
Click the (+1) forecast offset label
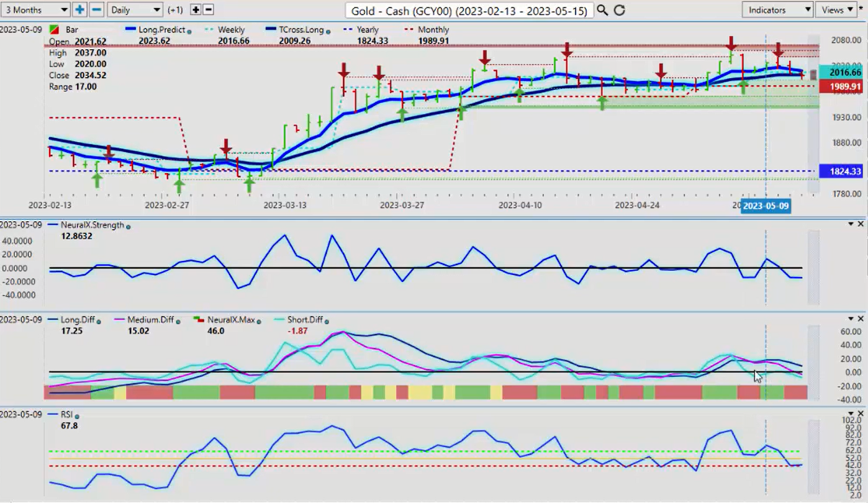pyautogui.click(x=175, y=10)
